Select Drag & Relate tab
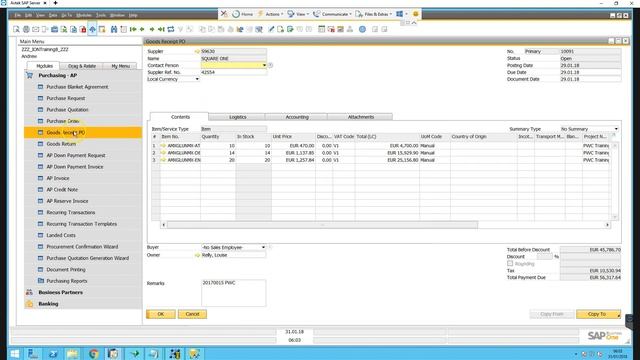 point(82,66)
